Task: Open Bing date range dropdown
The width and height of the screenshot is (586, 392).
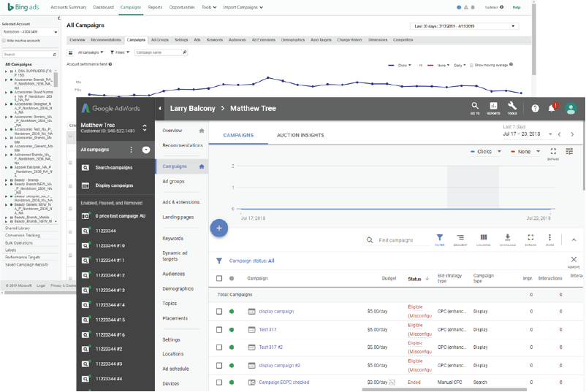Action: (x=464, y=26)
